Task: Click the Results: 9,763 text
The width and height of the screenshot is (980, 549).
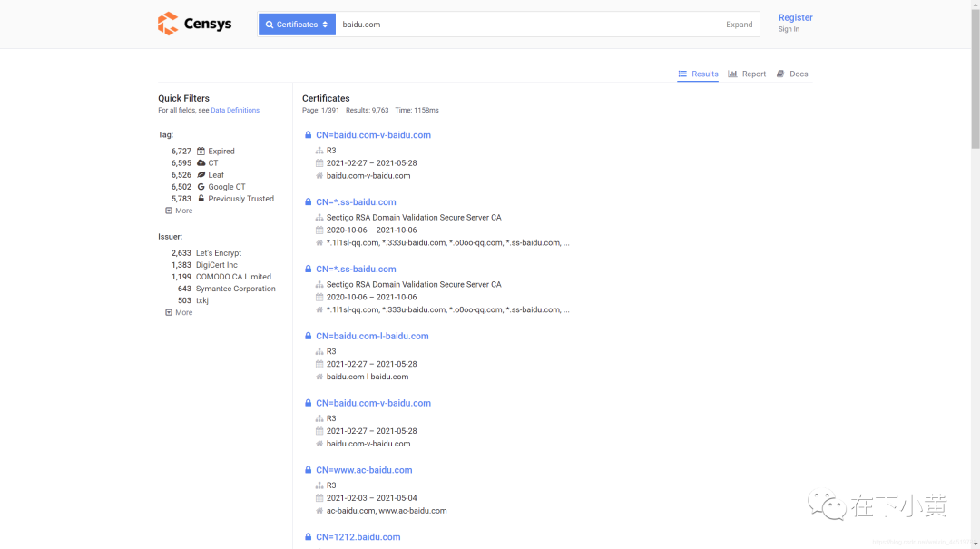Action: click(x=367, y=110)
